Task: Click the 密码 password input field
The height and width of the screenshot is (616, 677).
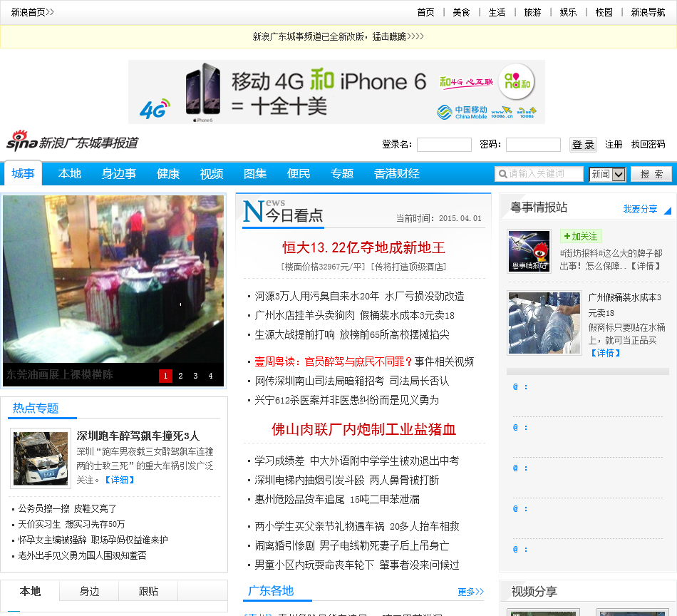Action: pos(533,144)
